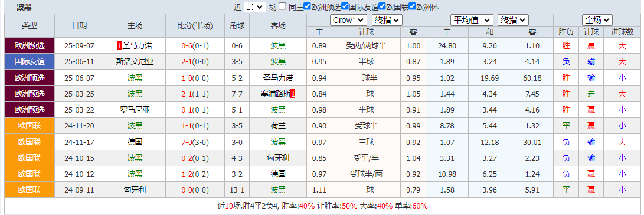Click the handicap value 受平/半

pyautogui.click(x=366, y=158)
